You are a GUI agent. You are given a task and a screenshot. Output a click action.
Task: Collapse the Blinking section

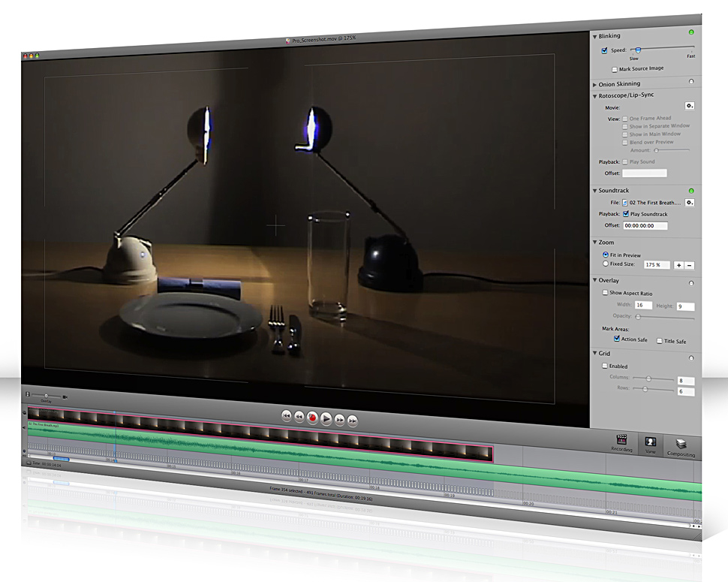point(594,36)
